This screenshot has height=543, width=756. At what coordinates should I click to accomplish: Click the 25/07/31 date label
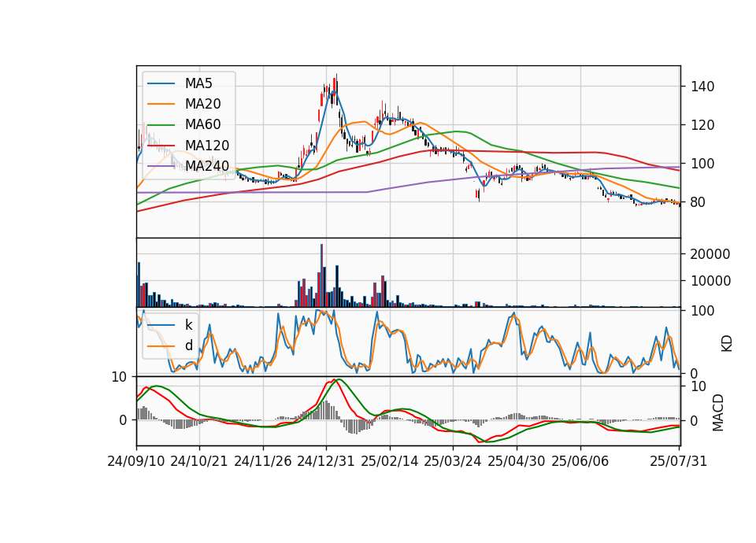678,461
